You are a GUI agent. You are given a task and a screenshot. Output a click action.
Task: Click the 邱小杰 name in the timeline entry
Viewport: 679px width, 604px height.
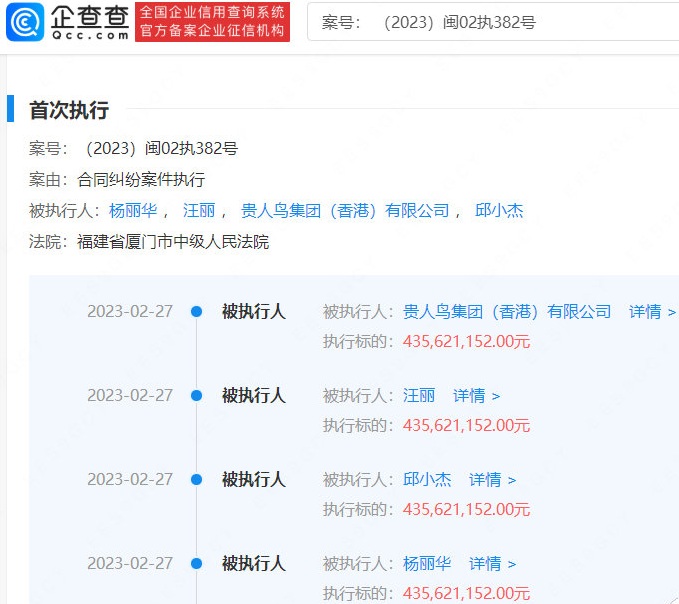tap(427, 480)
